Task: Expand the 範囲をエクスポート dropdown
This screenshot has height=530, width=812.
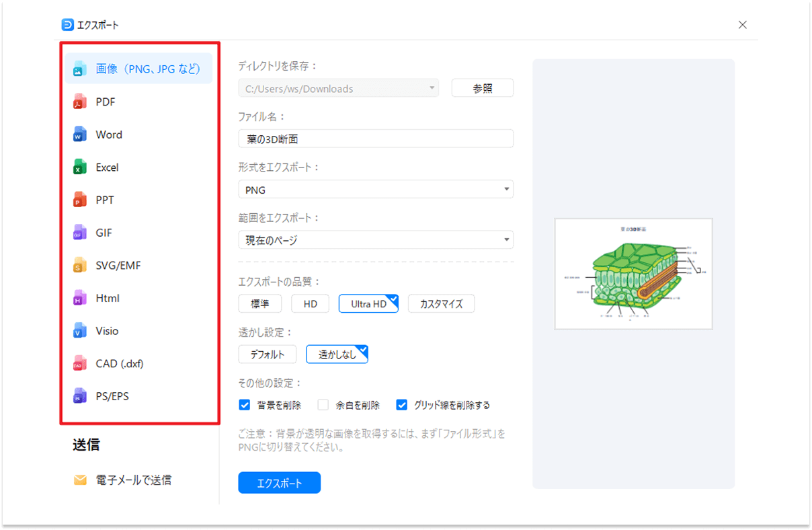Action: [375, 239]
